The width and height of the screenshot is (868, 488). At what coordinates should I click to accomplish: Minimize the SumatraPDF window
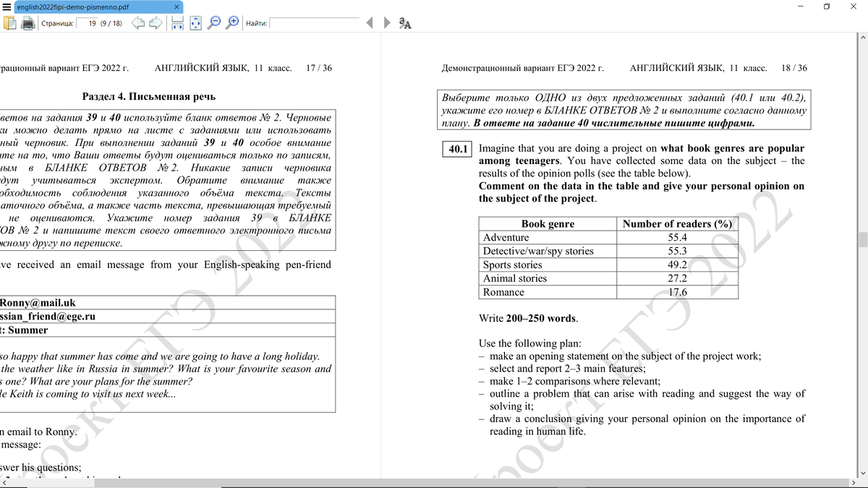coord(800,6)
